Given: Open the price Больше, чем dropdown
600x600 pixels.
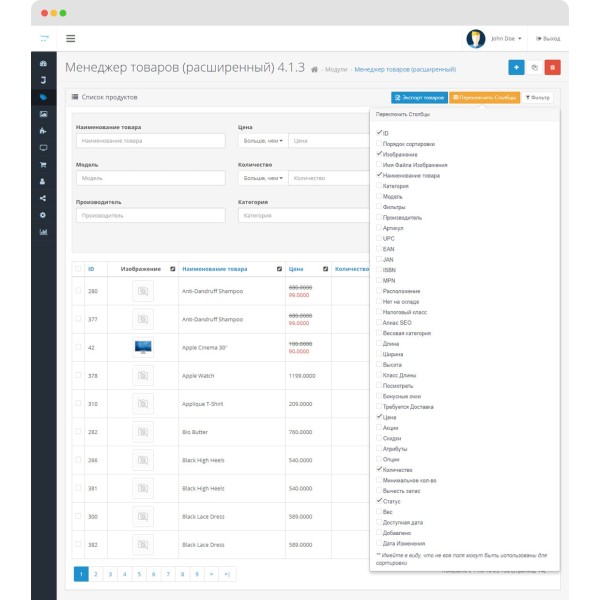Looking at the screenshot, I should tap(263, 141).
